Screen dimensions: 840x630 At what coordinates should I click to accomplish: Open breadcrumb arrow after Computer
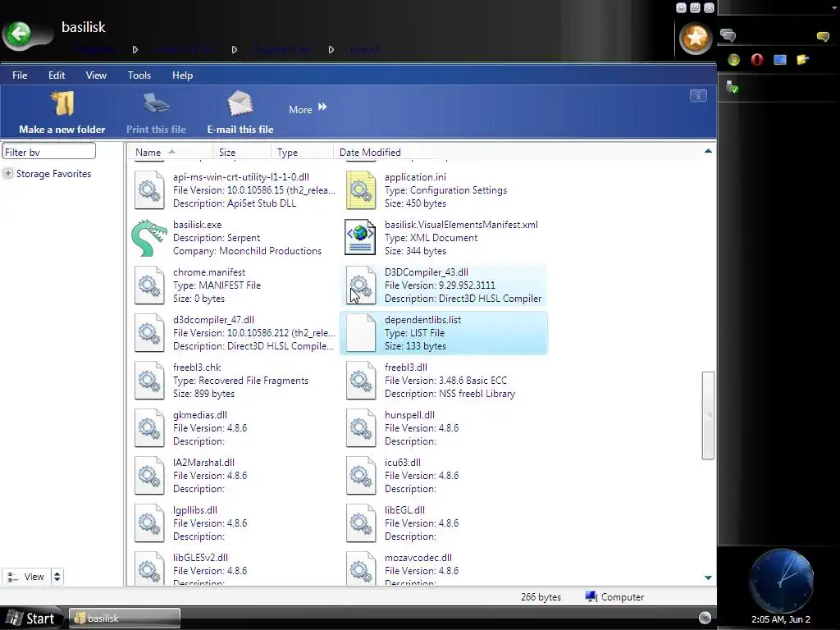[135, 49]
